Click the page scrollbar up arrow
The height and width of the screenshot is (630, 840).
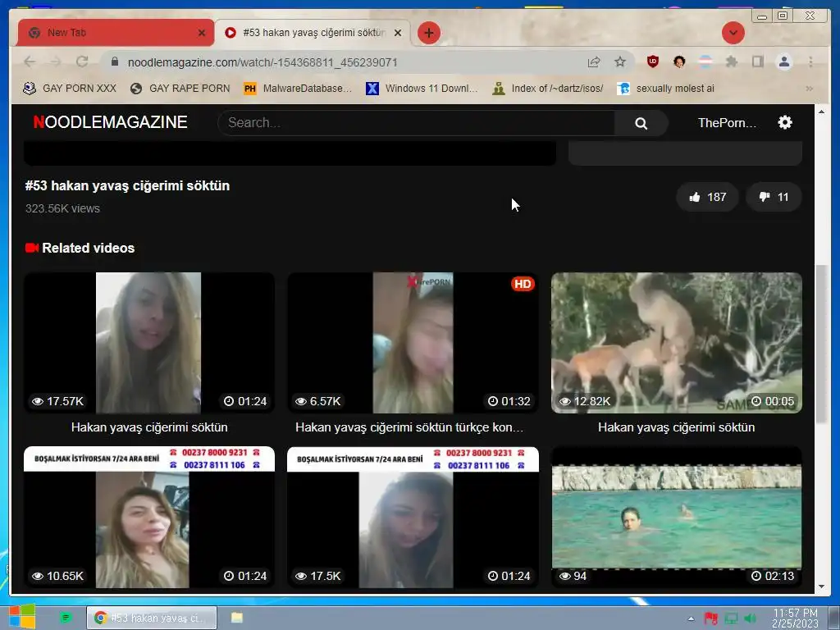(821, 112)
